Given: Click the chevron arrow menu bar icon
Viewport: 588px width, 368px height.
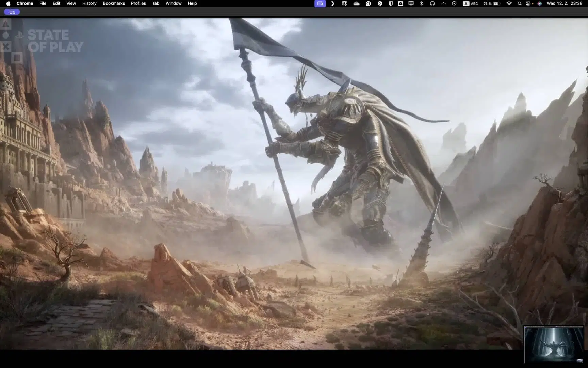Looking at the screenshot, I should pyautogui.click(x=333, y=3).
